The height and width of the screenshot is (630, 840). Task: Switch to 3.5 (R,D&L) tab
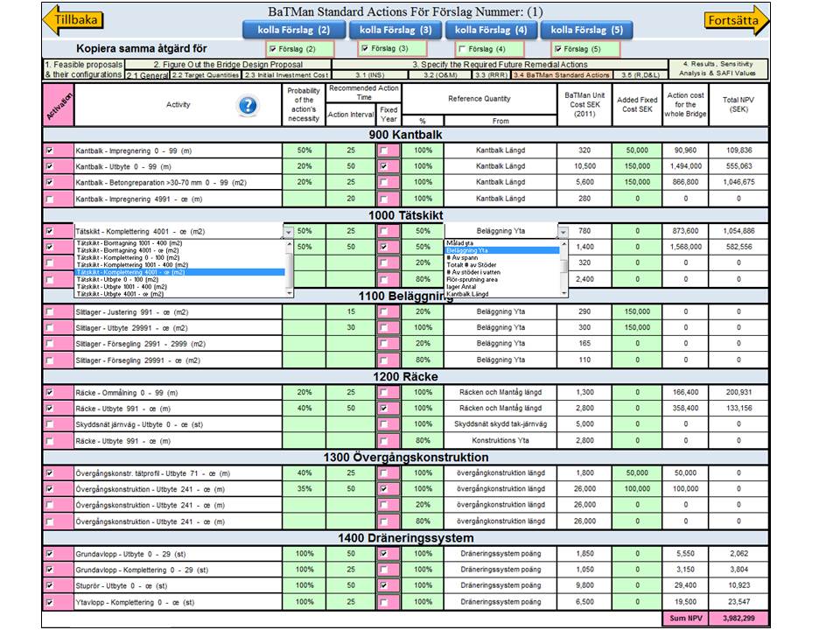tap(640, 75)
